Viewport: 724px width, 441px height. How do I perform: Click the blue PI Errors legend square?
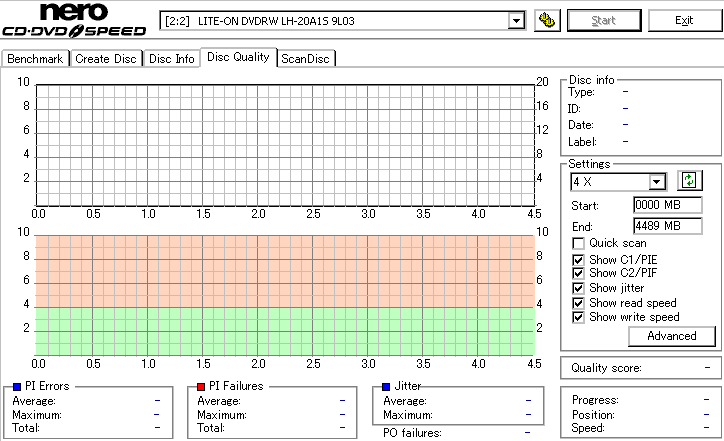[x=17, y=387]
